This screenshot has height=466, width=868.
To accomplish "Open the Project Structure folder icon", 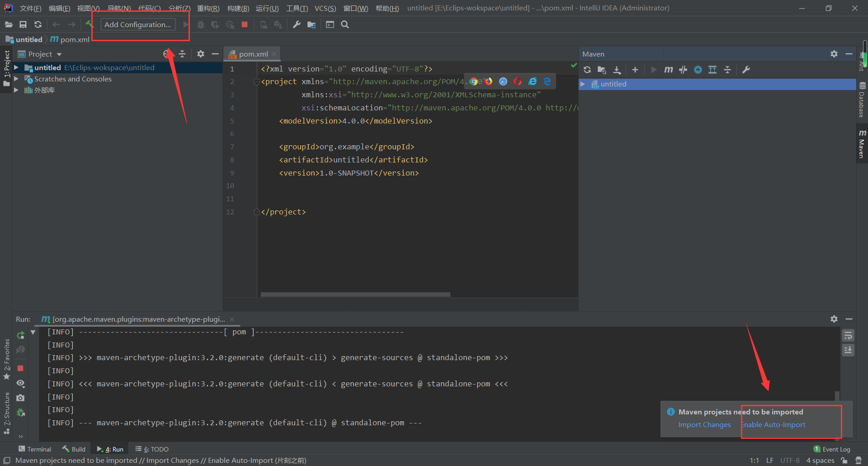I will 311,24.
